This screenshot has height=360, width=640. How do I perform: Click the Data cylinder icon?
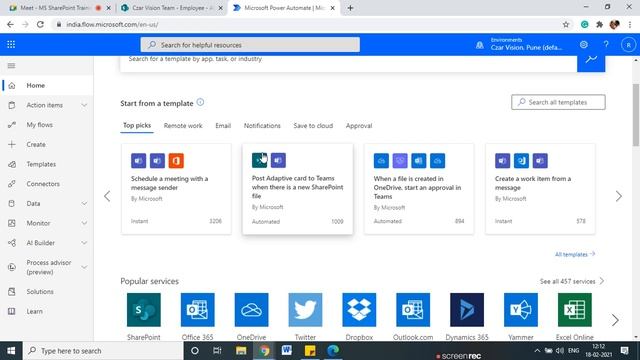(12, 203)
